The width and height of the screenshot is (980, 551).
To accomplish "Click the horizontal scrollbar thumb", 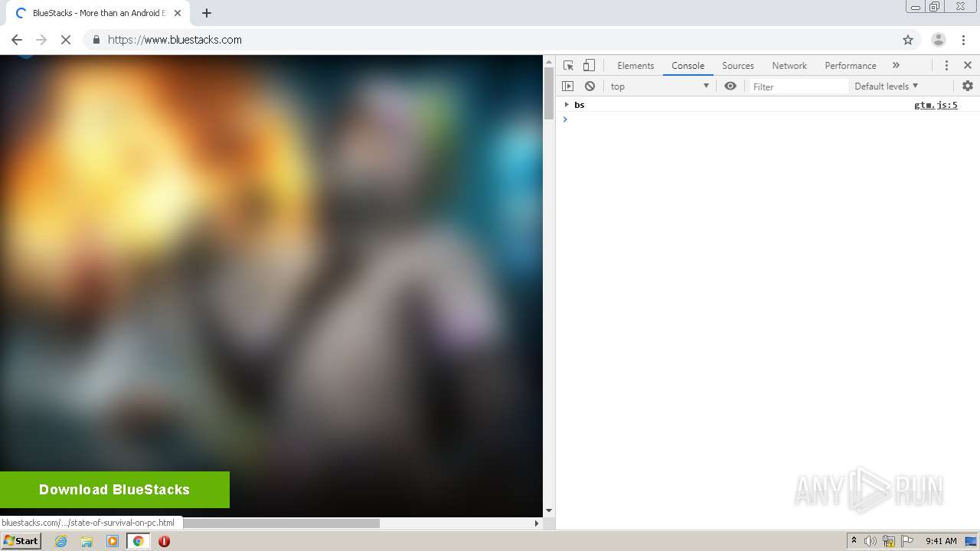I will [x=281, y=523].
